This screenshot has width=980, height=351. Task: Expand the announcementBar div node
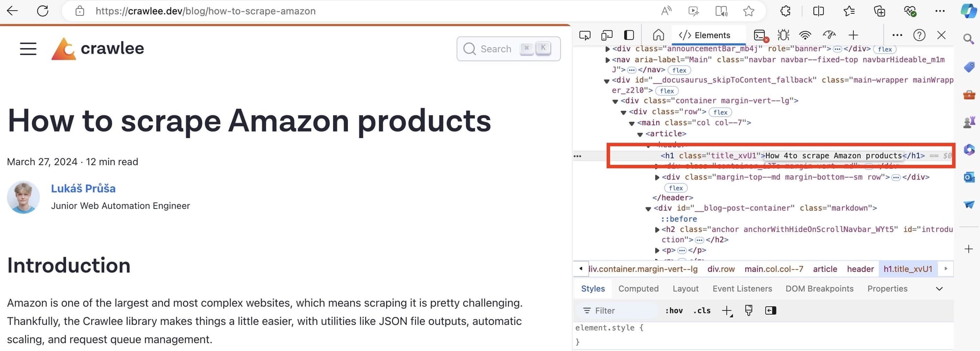click(x=608, y=49)
